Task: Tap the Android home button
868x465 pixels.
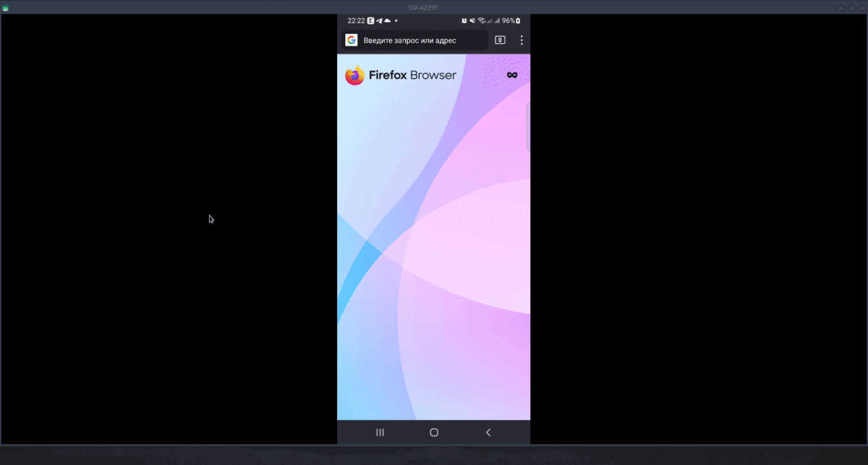Action: (434, 432)
